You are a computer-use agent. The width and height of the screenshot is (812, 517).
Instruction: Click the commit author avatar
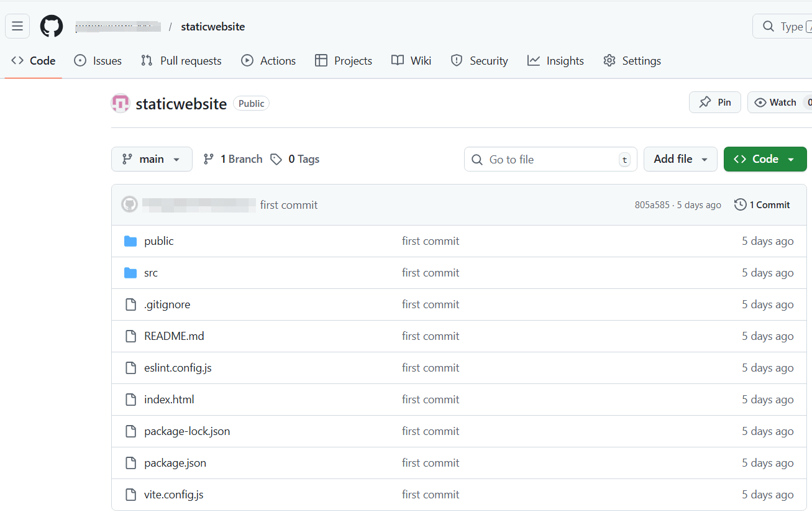pos(129,204)
